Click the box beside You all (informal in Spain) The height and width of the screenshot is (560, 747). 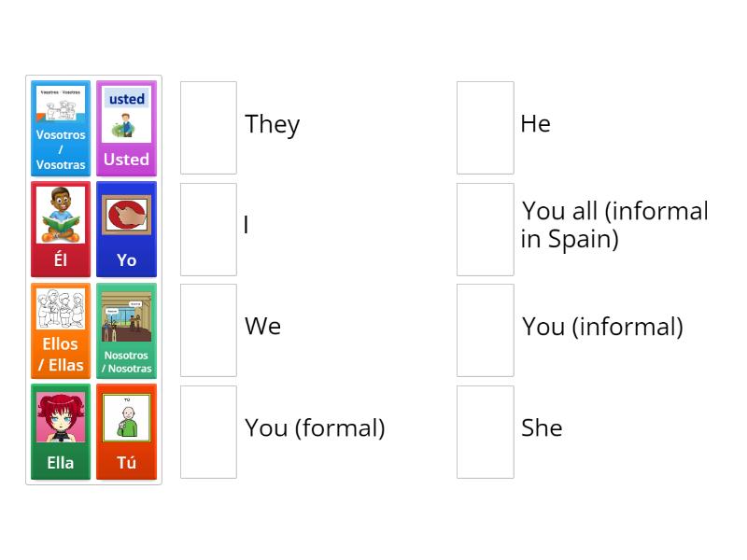pyautogui.click(x=485, y=229)
